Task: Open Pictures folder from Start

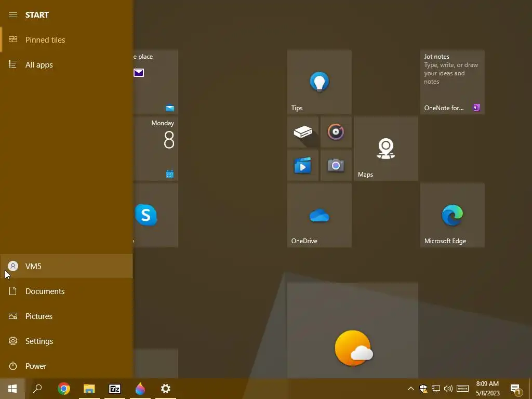Action: tap(66, 316)
